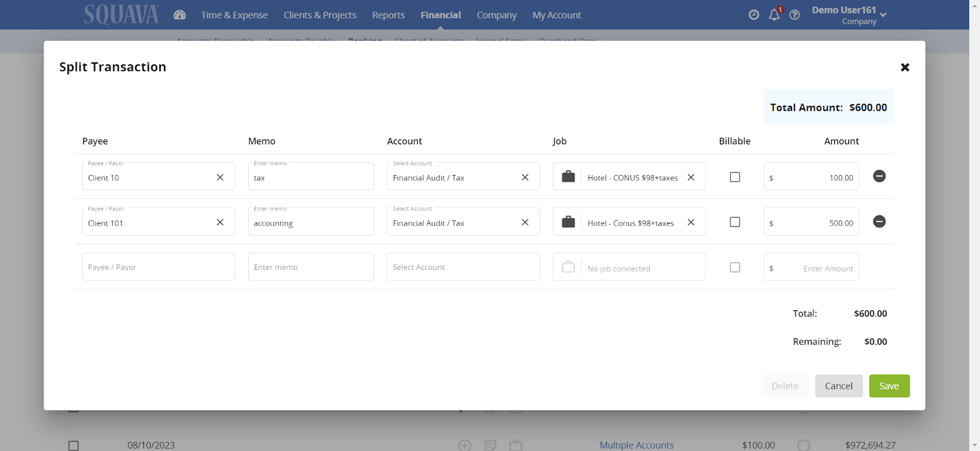Screen dimensions: 980x451
Task: Open the Financial menu
Action: (x=441, y=15)
